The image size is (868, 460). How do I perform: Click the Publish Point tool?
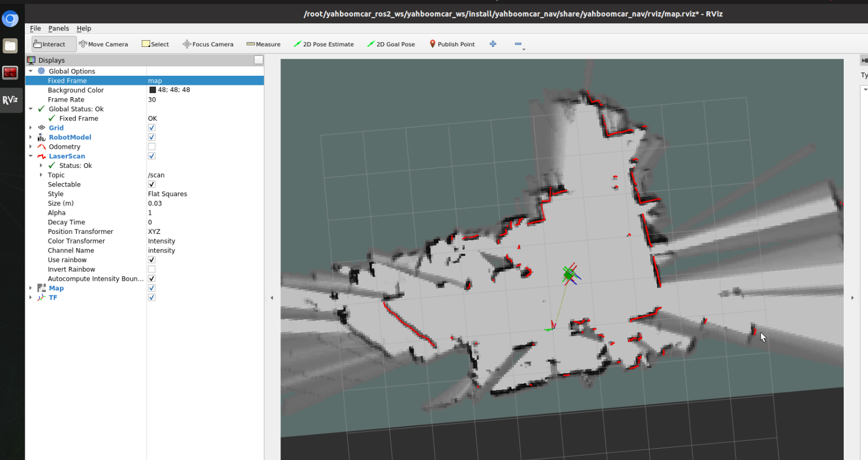pyautogui.click(x=452, y=44)
